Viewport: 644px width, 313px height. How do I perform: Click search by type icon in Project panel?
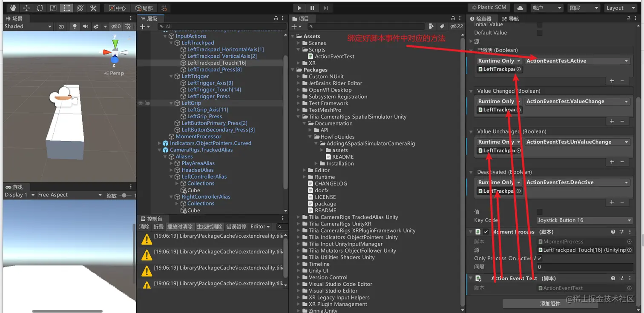pos(431,26)
